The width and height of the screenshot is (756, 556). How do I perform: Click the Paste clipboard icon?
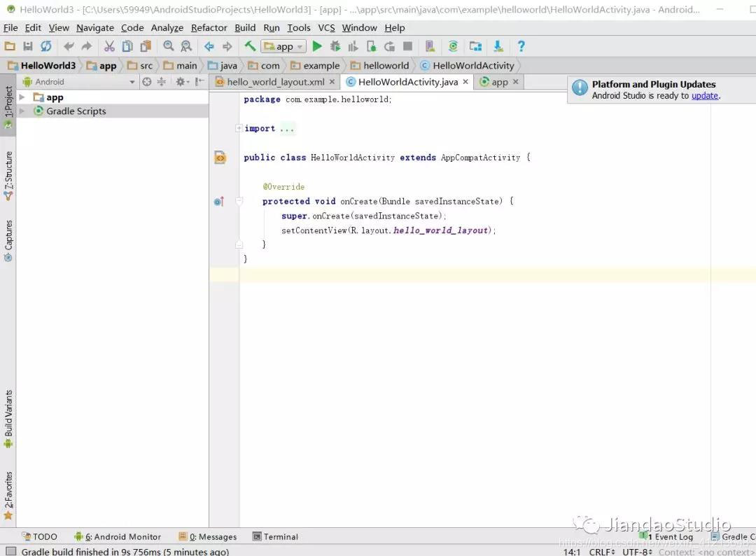pos(146,46)
